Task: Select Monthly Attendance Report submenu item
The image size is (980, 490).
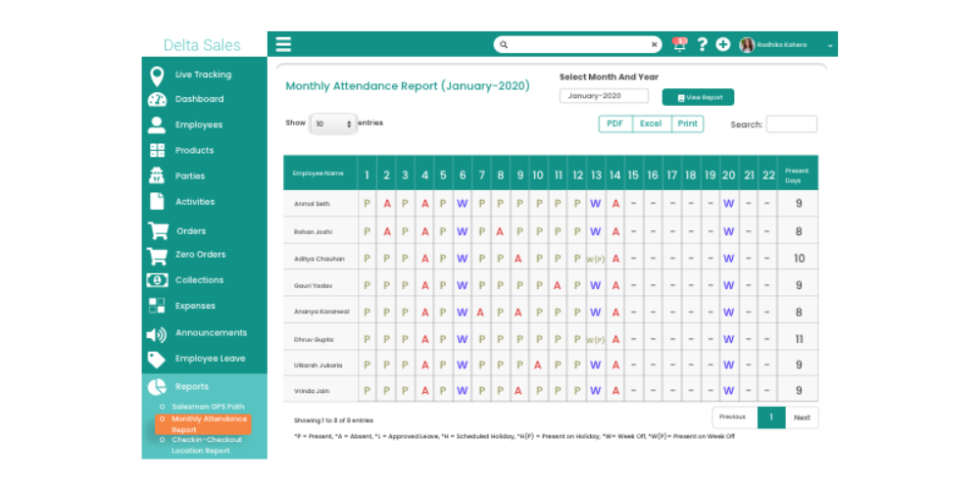Action: coord(203,423)
